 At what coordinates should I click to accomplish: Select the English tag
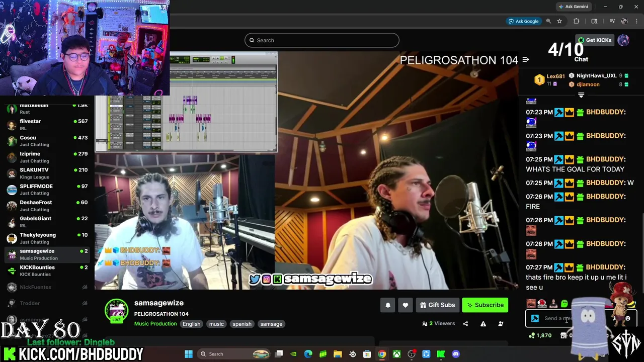(191, 324)
